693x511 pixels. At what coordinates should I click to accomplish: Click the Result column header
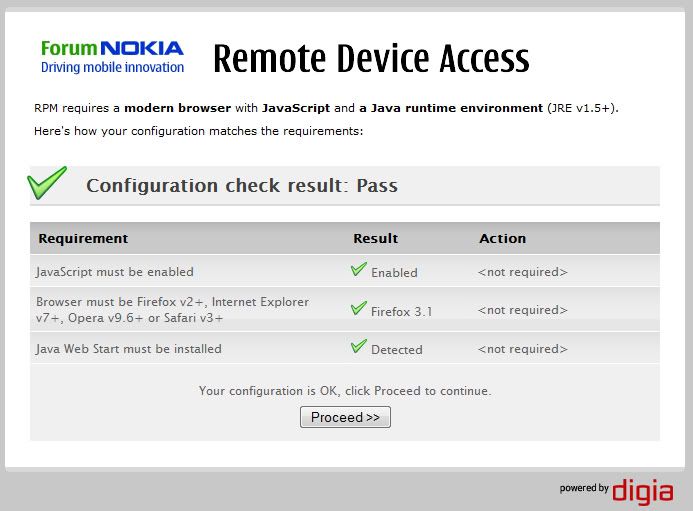point(376,238)
